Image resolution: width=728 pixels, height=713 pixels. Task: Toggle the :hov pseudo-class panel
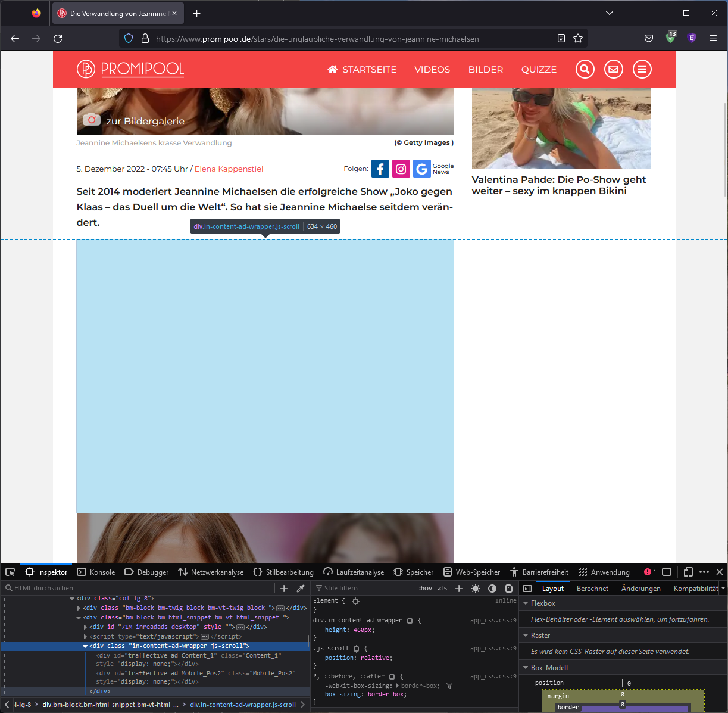[x=425, y=588]
